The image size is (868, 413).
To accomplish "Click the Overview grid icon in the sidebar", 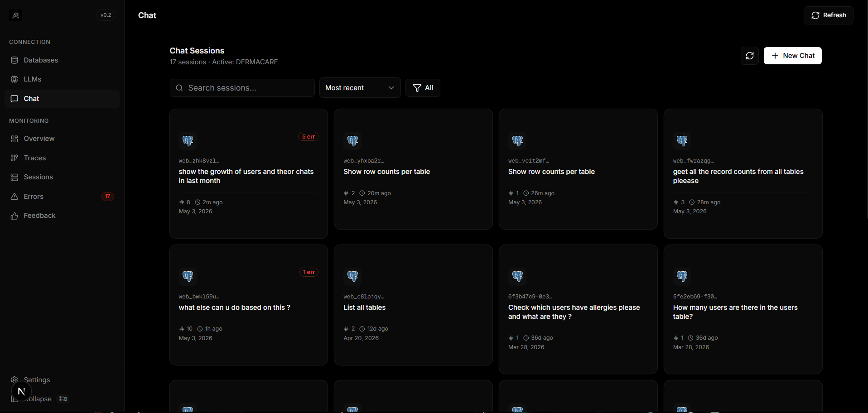I will (x=14, y=139).
